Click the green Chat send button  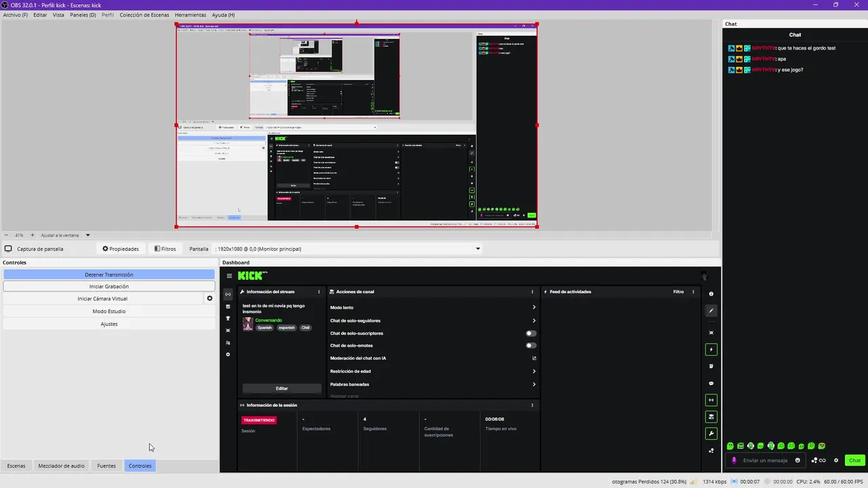click(x=854, y=460)
